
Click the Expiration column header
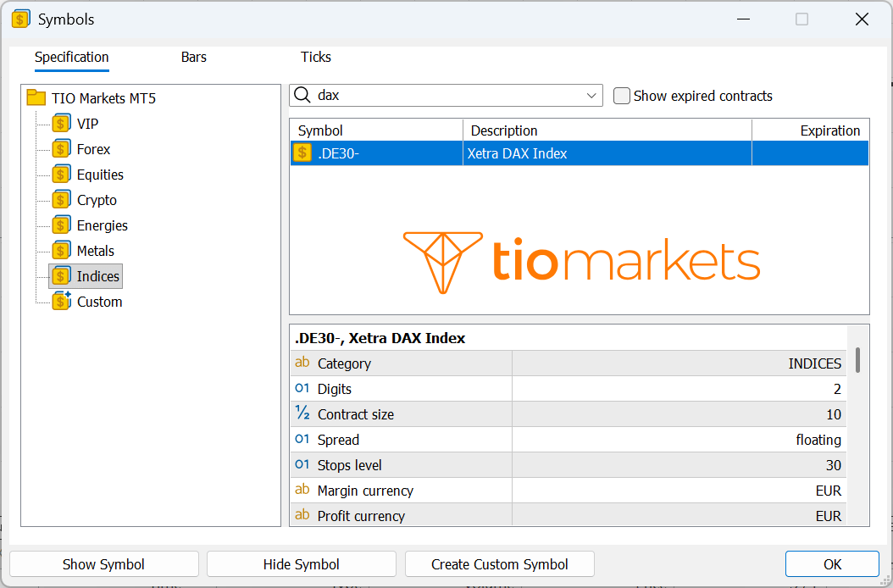click(811, 130)
